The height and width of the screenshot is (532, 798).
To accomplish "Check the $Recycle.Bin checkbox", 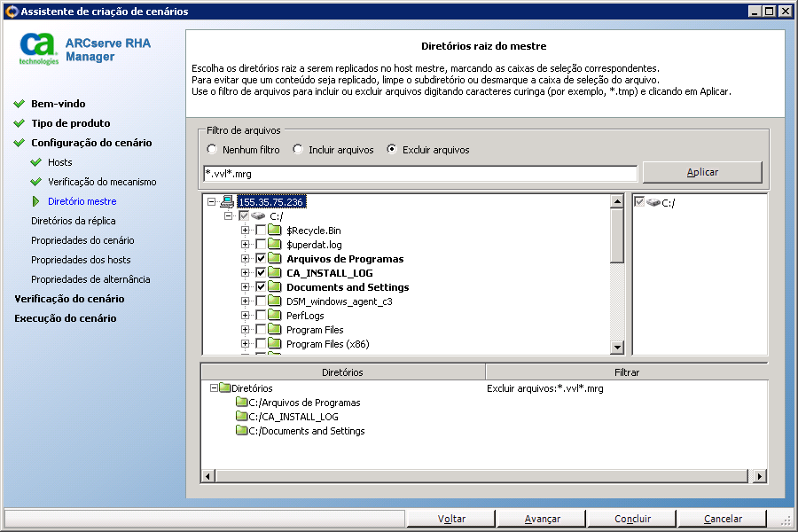I will pyautogui.click(x=261, y=231).
